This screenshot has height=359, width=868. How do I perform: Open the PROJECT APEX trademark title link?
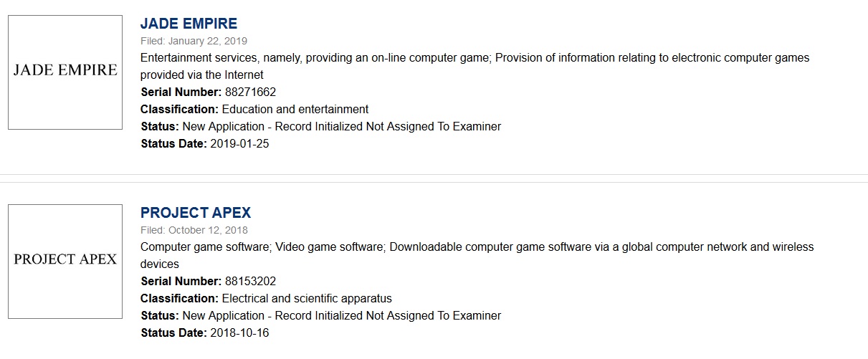(x=196, y=213)
